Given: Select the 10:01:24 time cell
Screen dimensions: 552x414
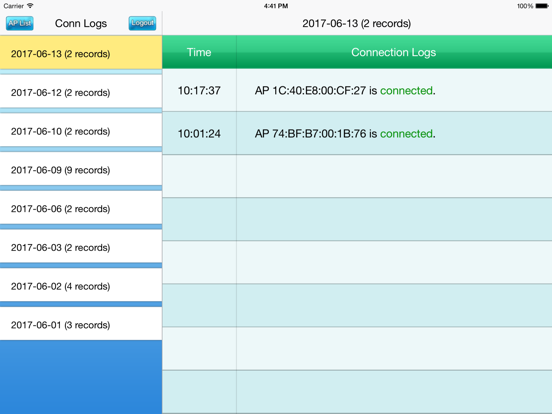Looking at the screenshot, I should (199, 133).
